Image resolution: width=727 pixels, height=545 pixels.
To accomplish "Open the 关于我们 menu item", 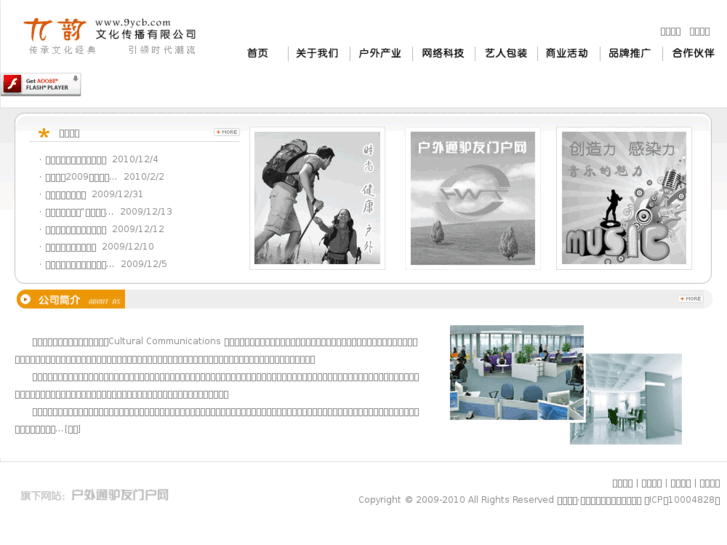I will tap(317, 53).
